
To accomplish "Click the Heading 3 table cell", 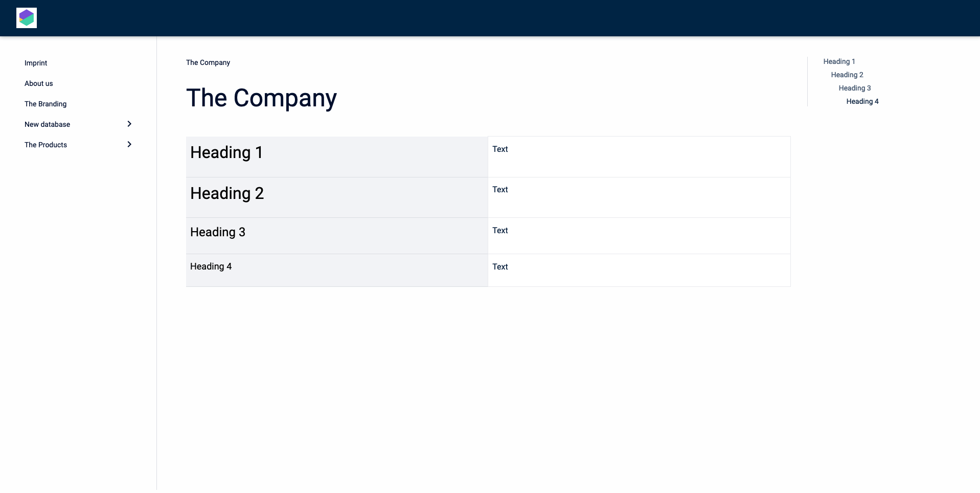I will point(218,232).
